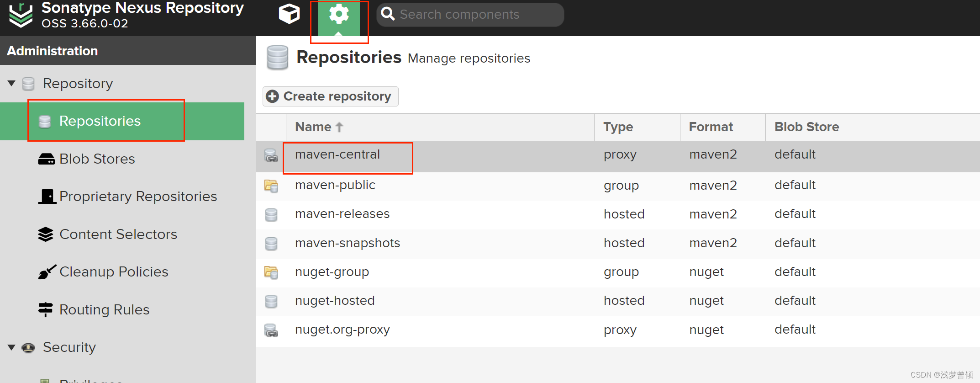Image resolution: width=980 pixels, height=383 pixels.
Task: Click the Proprietary Repositories door icon
Action: pyautogui.click(x=47, y=197)
